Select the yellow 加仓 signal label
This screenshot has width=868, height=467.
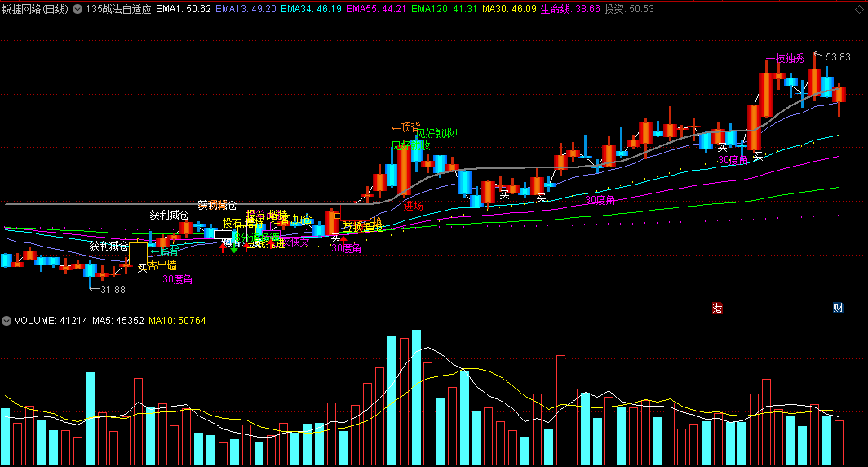(302, 220)
